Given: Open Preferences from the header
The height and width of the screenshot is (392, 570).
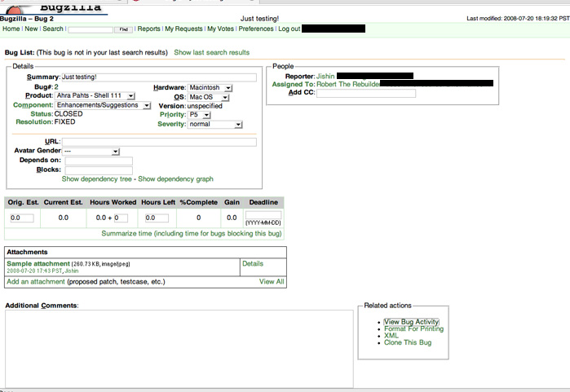Looking at the screenshot, I should pos(256,29).
